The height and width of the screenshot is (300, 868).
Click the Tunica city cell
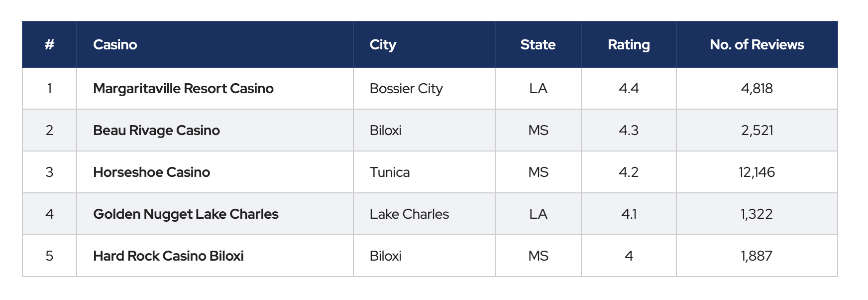pos(390,172)
